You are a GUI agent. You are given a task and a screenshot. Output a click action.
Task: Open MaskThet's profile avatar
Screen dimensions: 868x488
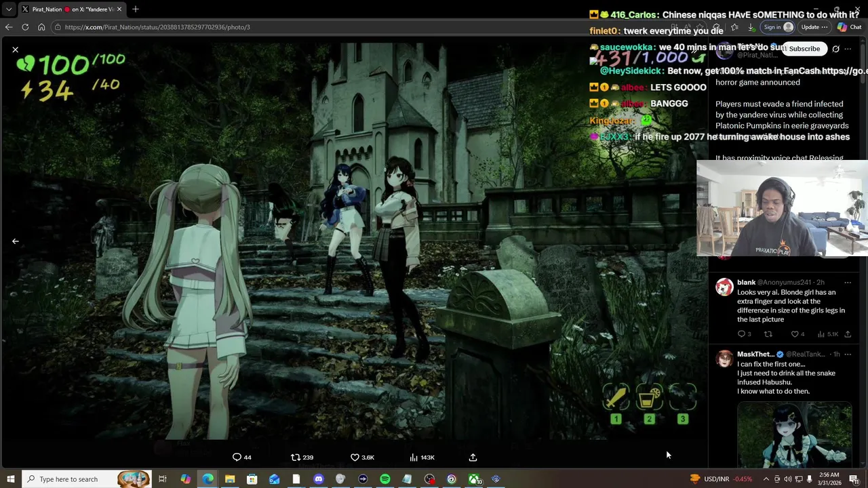[x=724, y=359]
